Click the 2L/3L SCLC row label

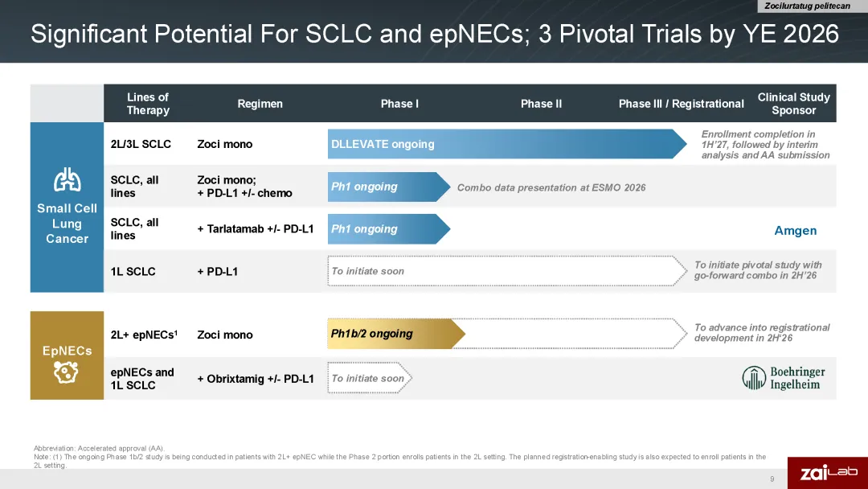click(x=141, y=144)
